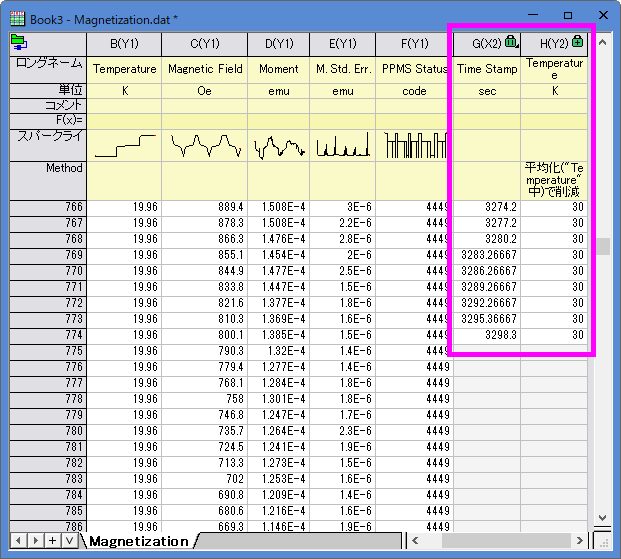621x559 pixels.
Task: Click the previous sheet arrow button
Action: pyautogui.click(x=18, y=540)
